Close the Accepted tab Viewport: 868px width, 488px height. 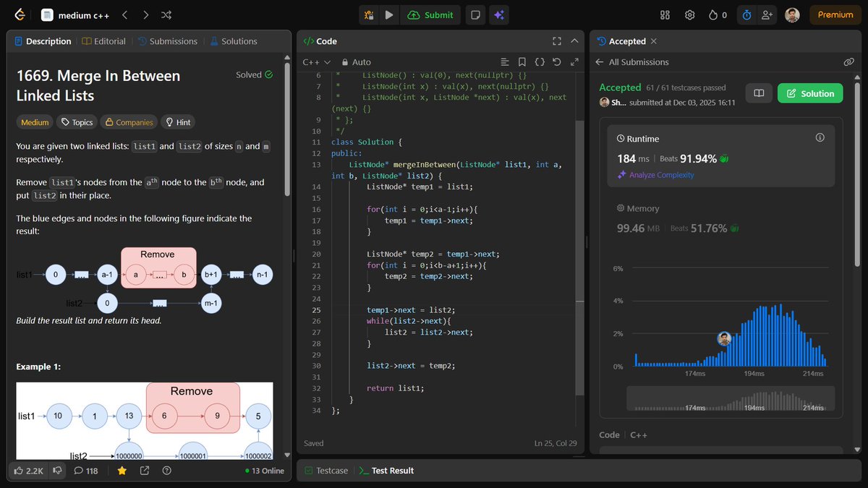pos(654,41)
